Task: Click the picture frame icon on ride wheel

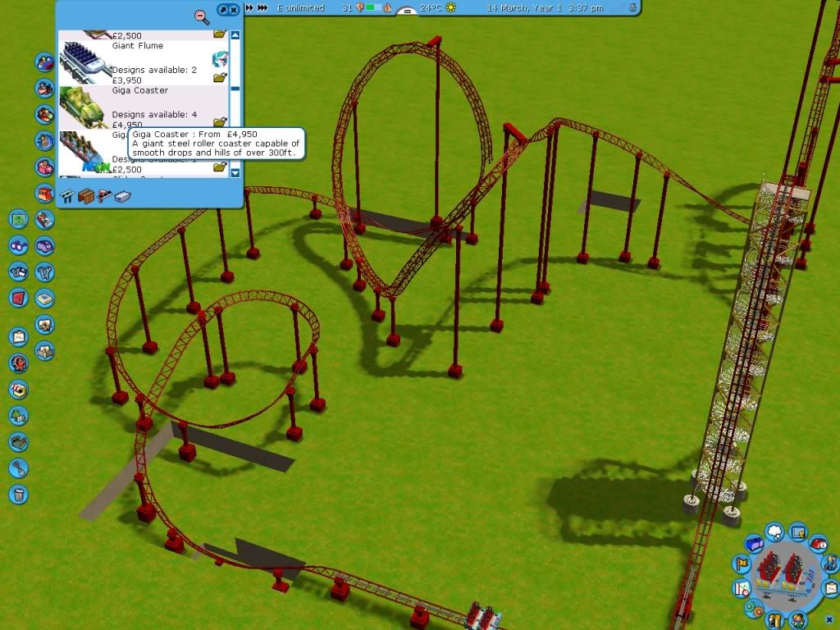Action: coord(798,532)
